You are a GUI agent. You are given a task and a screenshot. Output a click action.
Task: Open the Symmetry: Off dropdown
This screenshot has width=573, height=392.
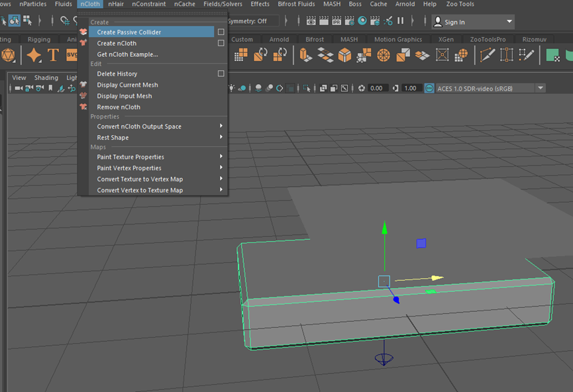pos(253,21)
